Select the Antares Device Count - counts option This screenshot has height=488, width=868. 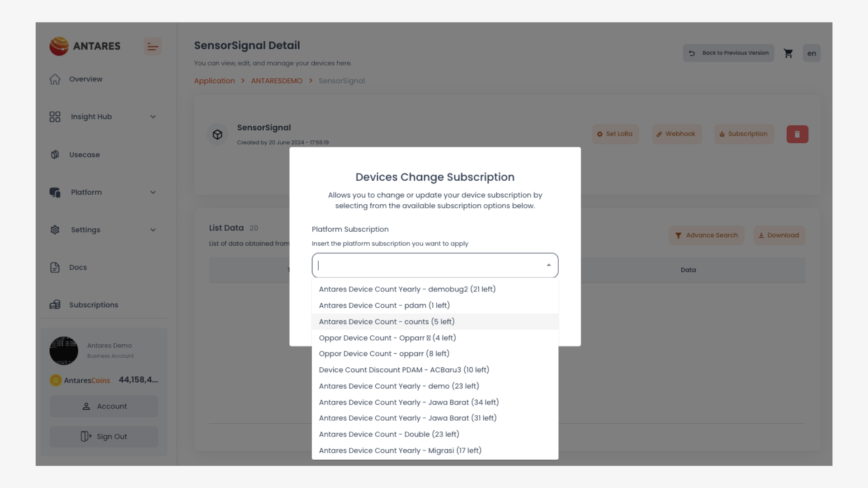click(x=387, y=322)
